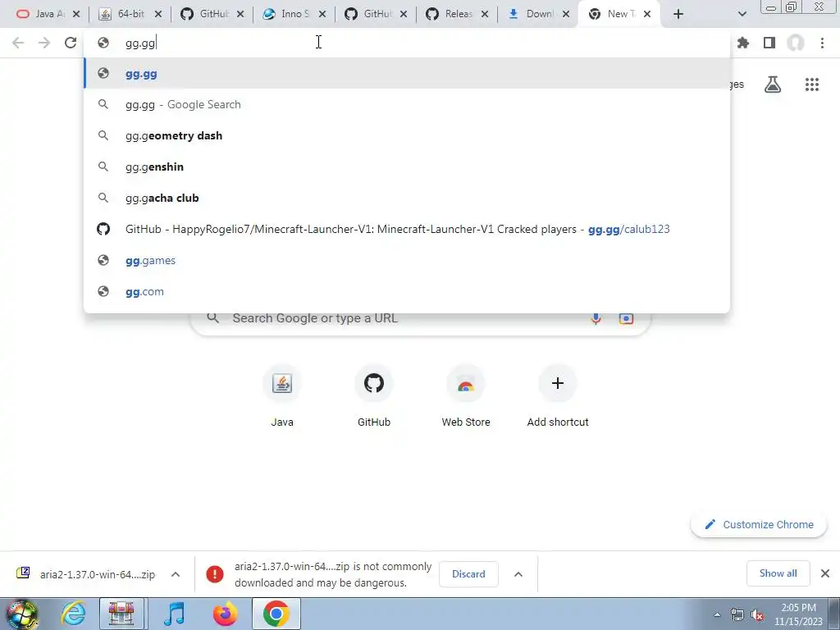The height and width of the screenshot is (630, 840).
Task: Open the taskbar clock and date
Action: pos(798,614)
